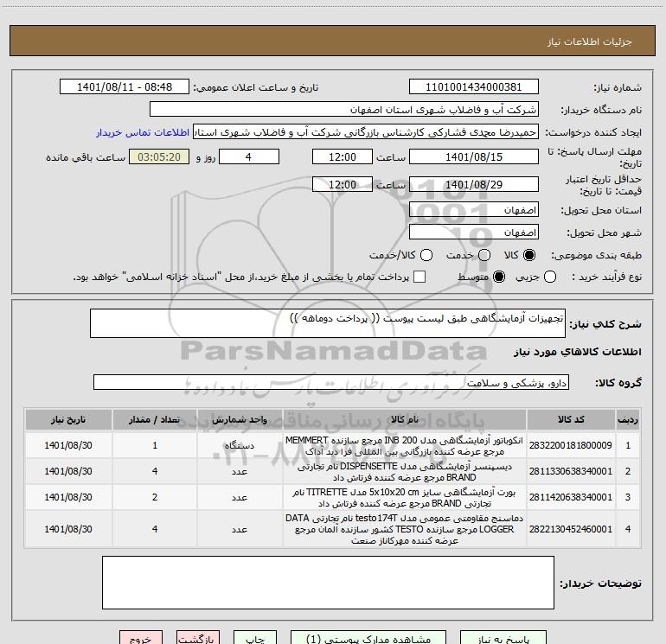Click the توضیحات خریدار text area
Viewport: 666px width, 644px height.
coord(328,583)
